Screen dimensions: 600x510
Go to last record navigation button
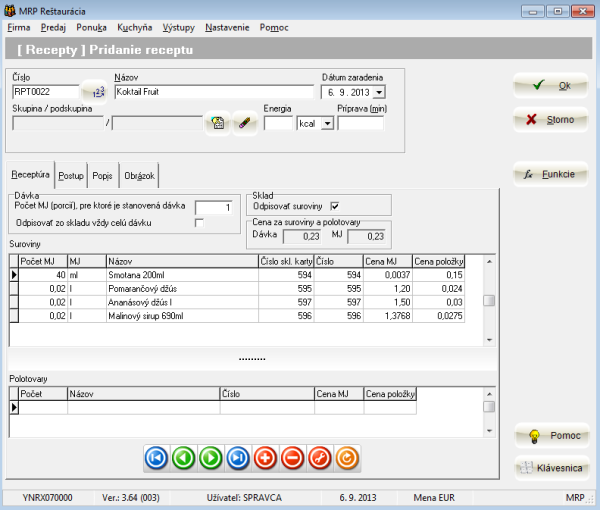pyautogui.click(x=238, y=458)
